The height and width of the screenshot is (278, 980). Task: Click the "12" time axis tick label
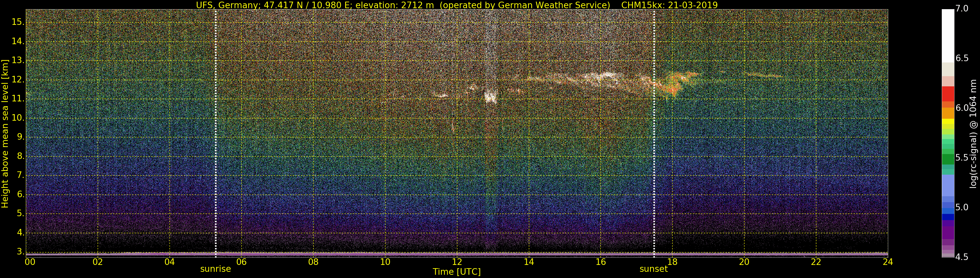tap(457, 262)
